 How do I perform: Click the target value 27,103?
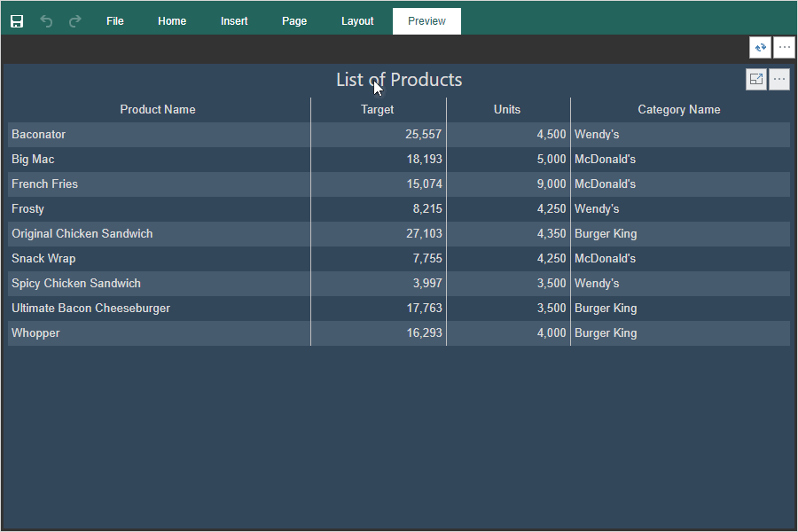coord(424,234)
